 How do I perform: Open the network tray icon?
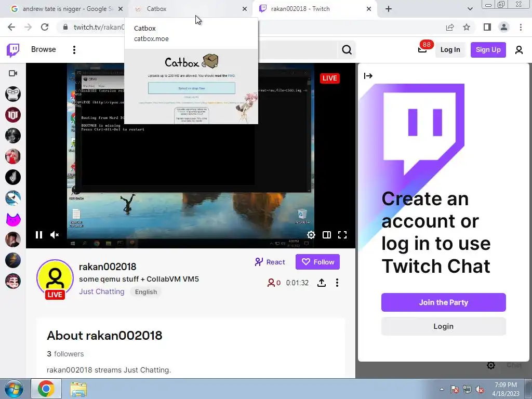pyautogui.click(x=467, y=389)
